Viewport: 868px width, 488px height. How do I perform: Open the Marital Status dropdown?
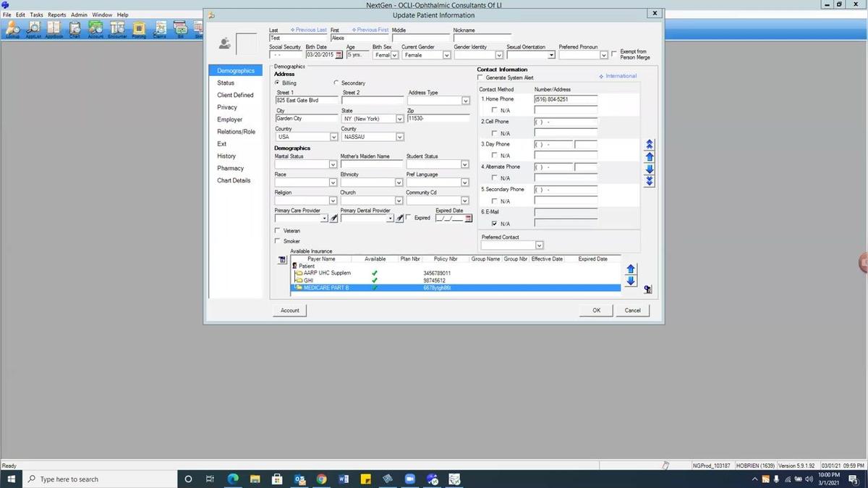click(333, 164)
